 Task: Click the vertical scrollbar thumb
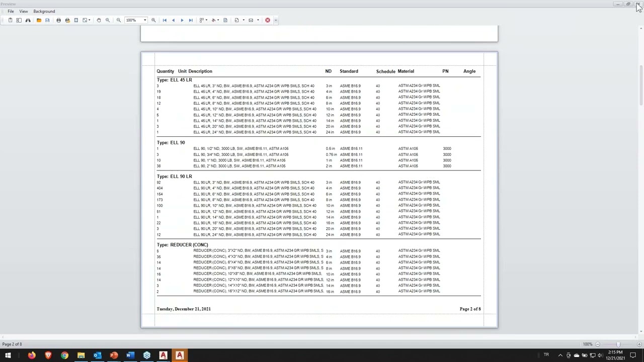[x=641, y=85]
